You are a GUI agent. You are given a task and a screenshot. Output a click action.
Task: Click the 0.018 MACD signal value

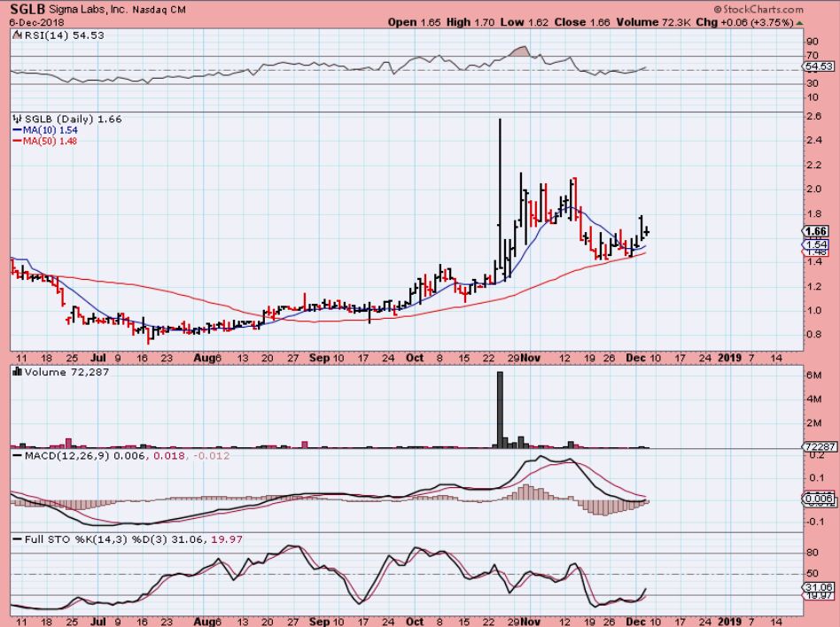(169, 456)
